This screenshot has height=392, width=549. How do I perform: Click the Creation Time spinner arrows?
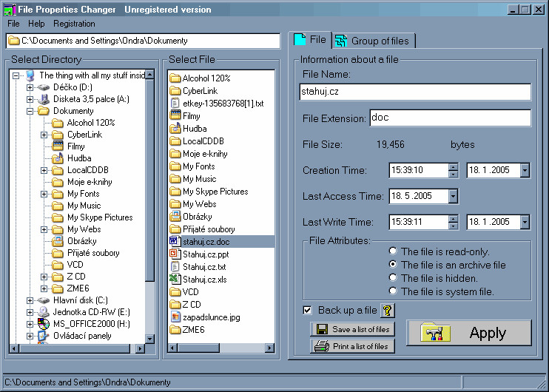[x=453, y=170]
